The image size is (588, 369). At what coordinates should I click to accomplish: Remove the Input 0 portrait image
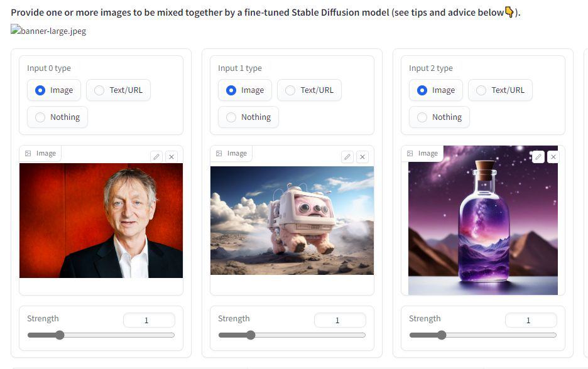pos(171,157)
